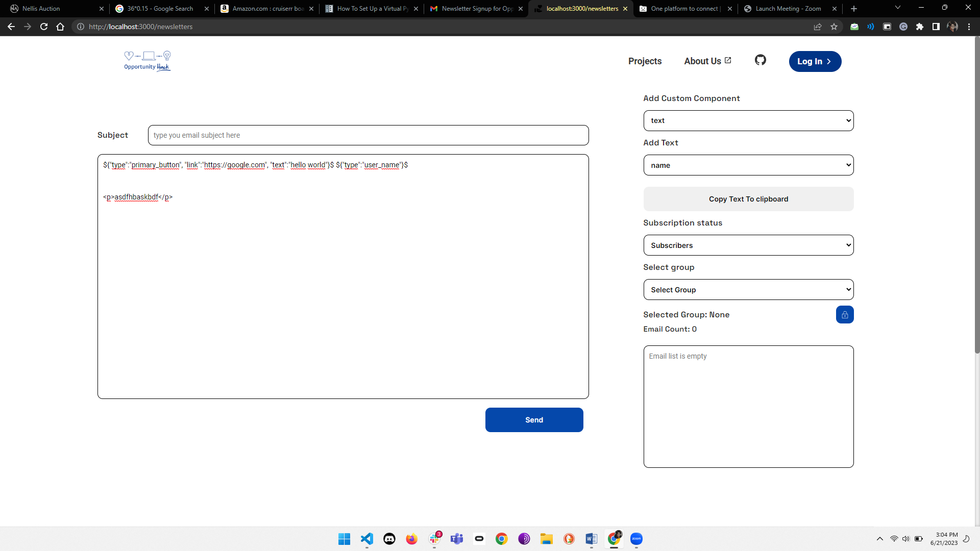This screenshot has height=551, width=980.
Task: Click the Log In button
Action: pos(815,61)
